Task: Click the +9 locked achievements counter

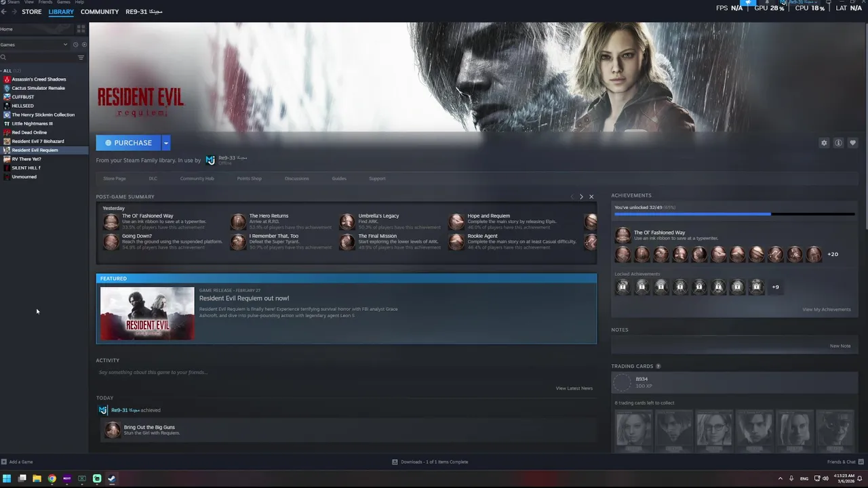Action: click(775, 287)
